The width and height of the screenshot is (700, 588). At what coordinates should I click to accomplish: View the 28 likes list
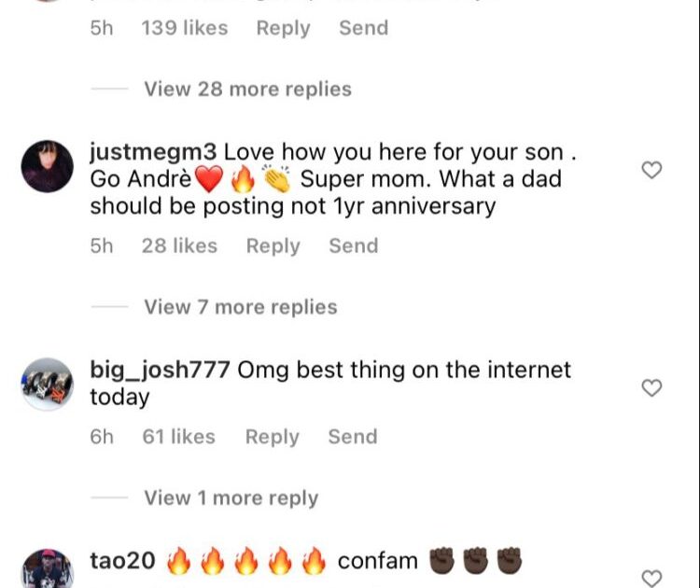pyautogui.click(x=179, y=246)
